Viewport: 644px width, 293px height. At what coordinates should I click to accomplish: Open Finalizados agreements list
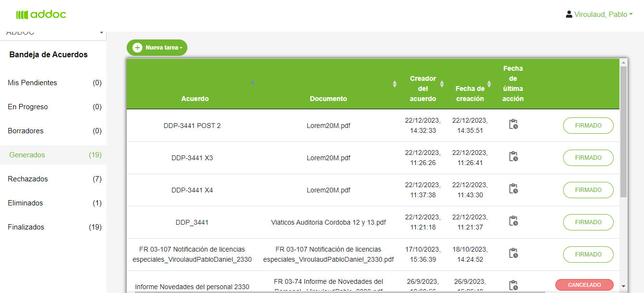26,227
